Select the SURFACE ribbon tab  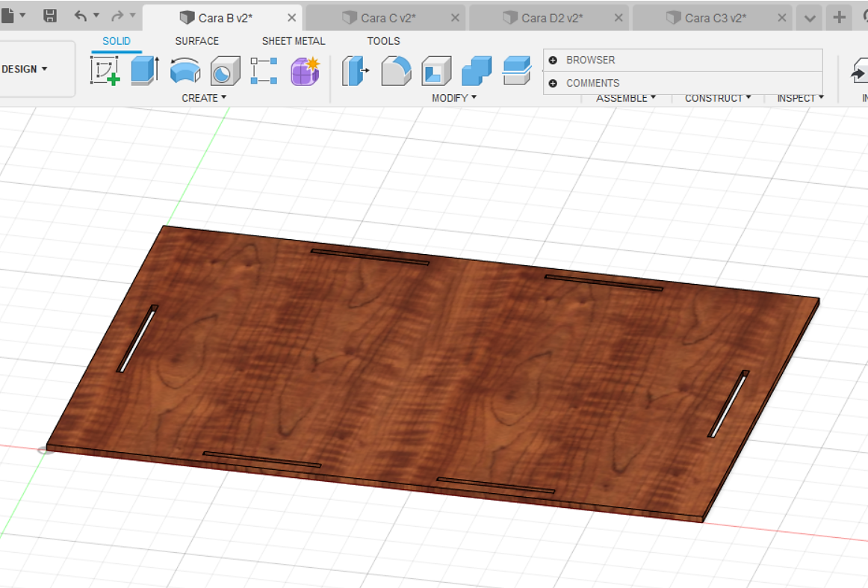coord(197,41)
